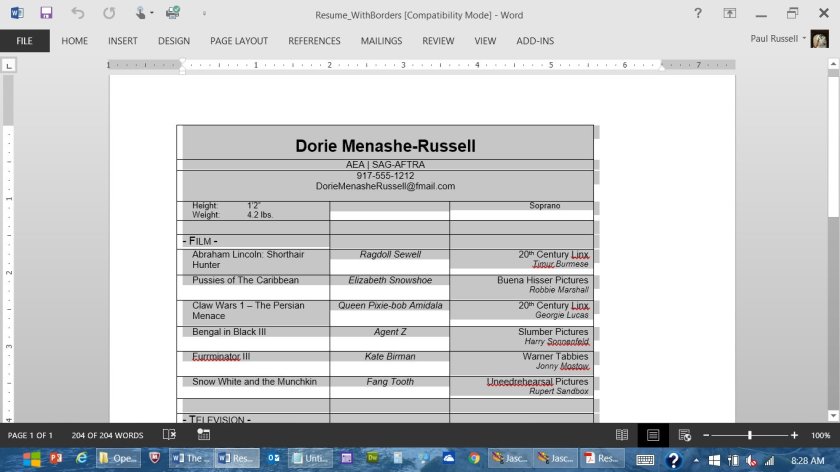
Task: Click the phone number 917-555-1212
Action: 385,176
